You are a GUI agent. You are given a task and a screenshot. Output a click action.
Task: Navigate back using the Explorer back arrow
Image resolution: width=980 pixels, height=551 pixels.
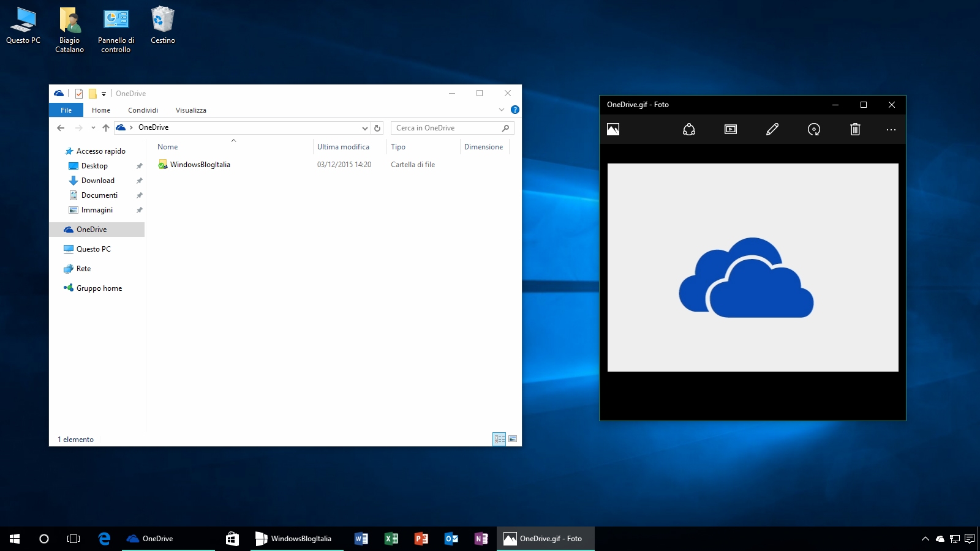(60, 127)
